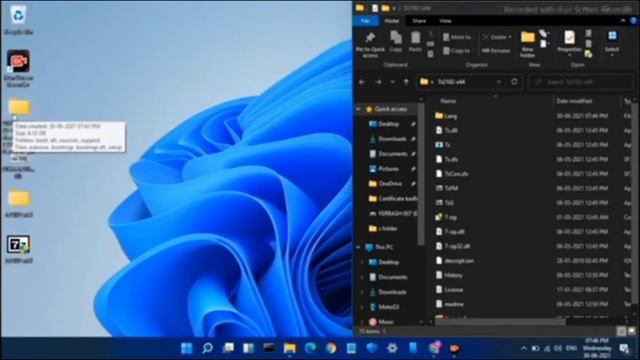Collapse the This PC tree node

(x=358, y=247)
